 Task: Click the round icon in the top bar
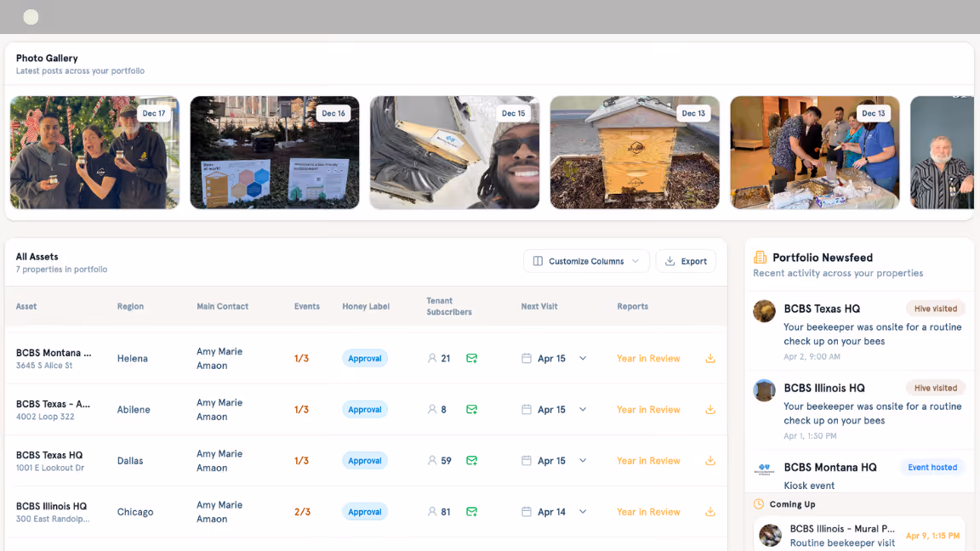31,17
